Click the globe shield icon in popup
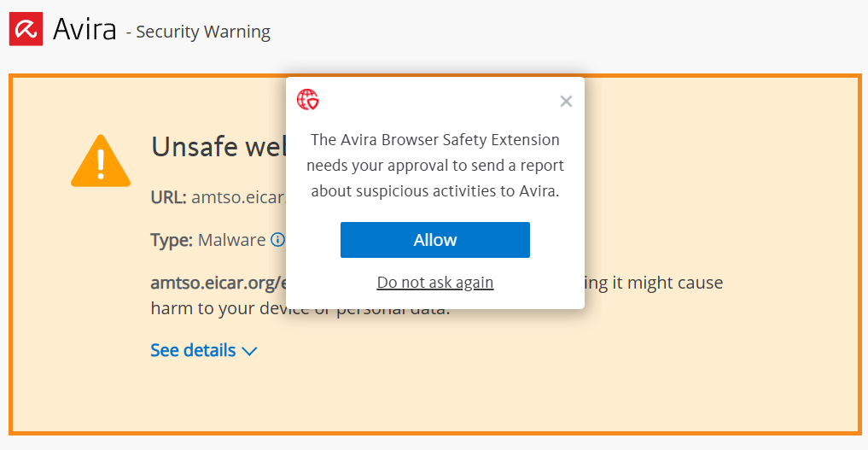 pyautogui.click(x=308, y=100)
